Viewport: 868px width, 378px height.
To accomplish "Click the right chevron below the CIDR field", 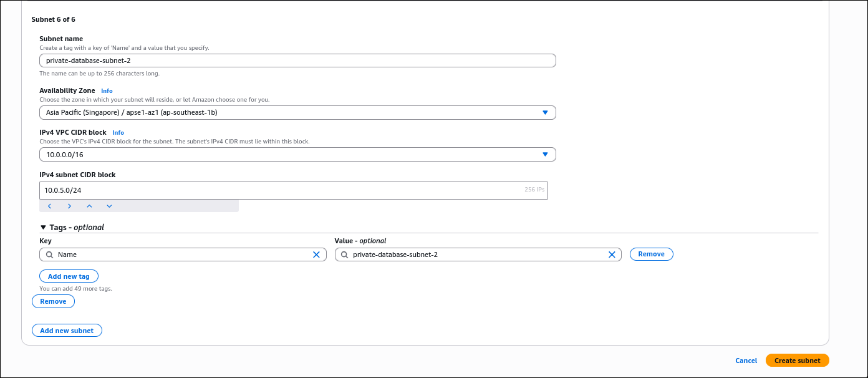I will [x=69, y=205].
